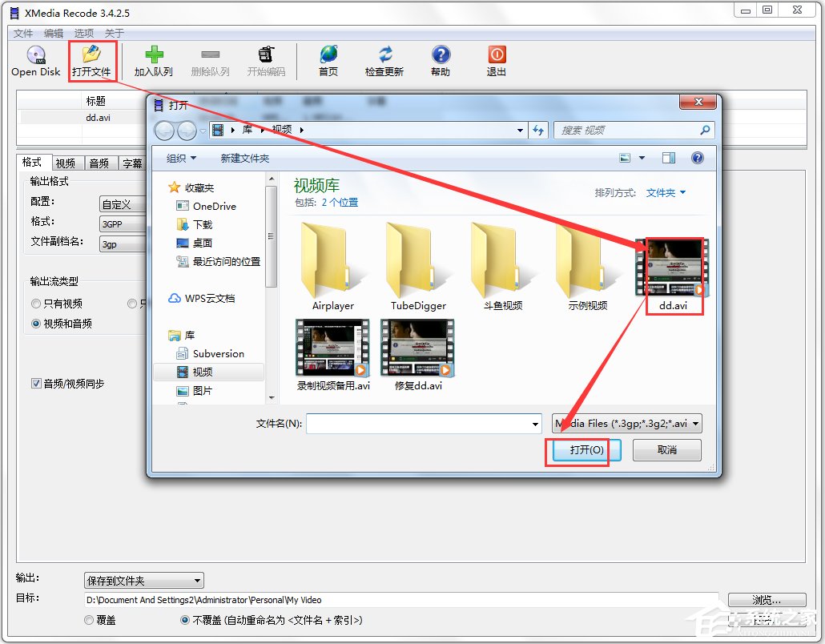Open the 帮助 (Help) icon
This screenshot has width=825, height=644.
tap(440, 60)
